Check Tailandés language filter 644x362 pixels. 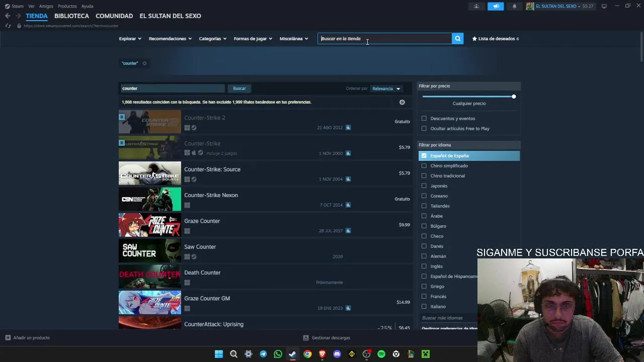coord(424,206)
